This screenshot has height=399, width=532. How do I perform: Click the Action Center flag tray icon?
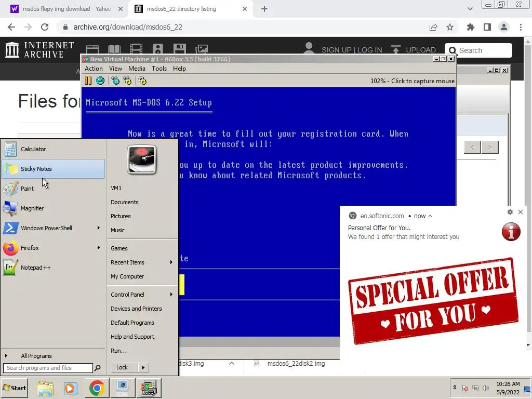tap(465, 388)
